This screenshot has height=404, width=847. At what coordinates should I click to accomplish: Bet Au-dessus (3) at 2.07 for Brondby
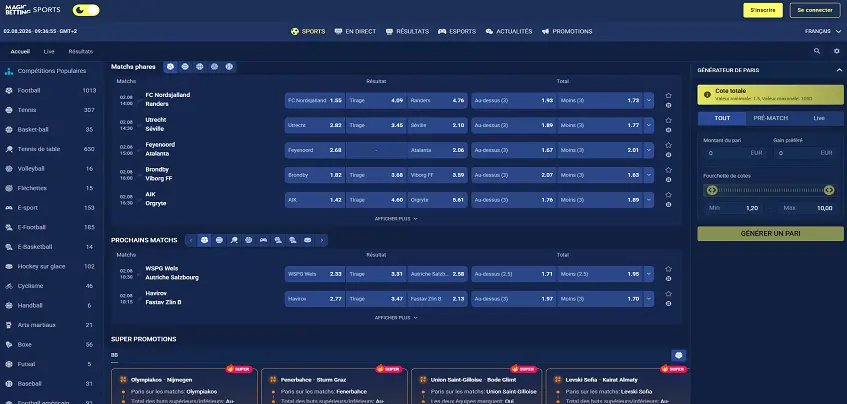click(x=513, y=175)
